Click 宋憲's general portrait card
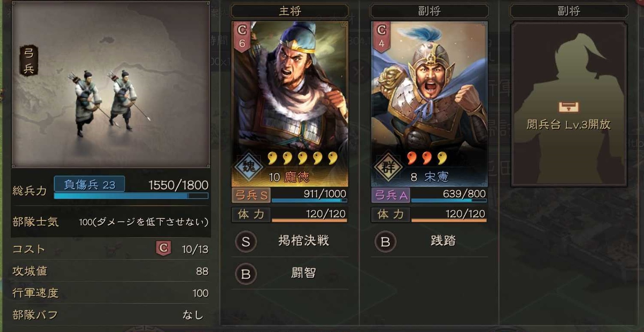The image size is (644, 332). 429,104
